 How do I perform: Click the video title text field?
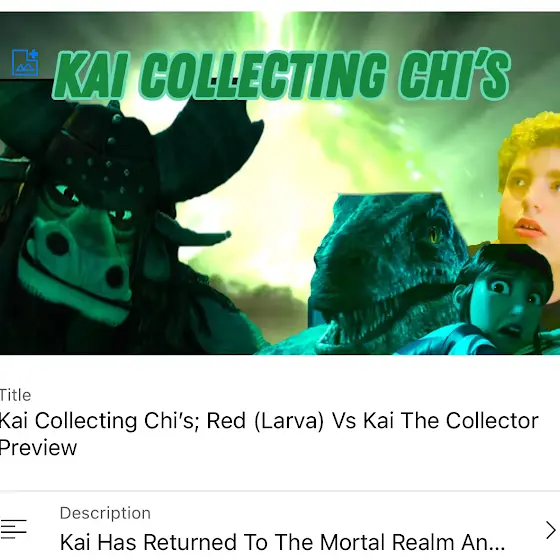269,434
